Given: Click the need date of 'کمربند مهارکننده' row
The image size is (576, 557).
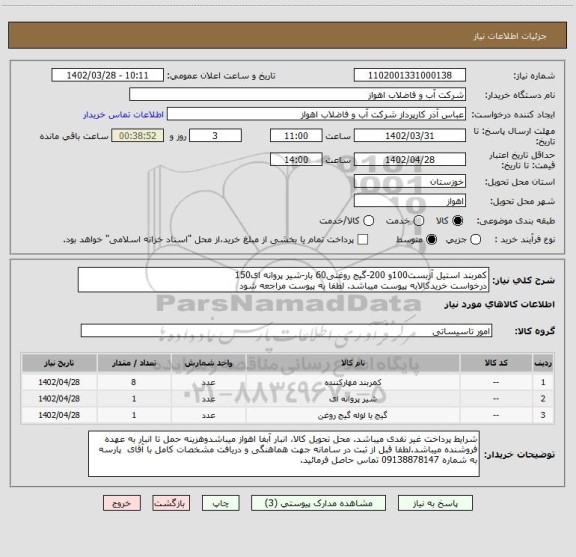Looking at the screenshot, I should point(59,382).
